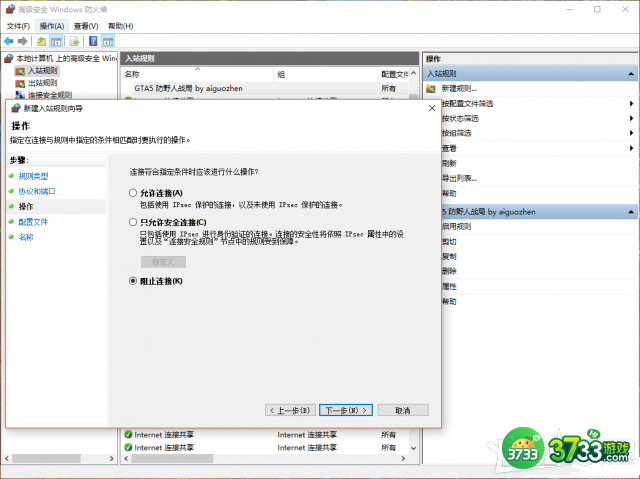Open the 文件(F) menu
640x479 pixels.
[x=18, y=26]
